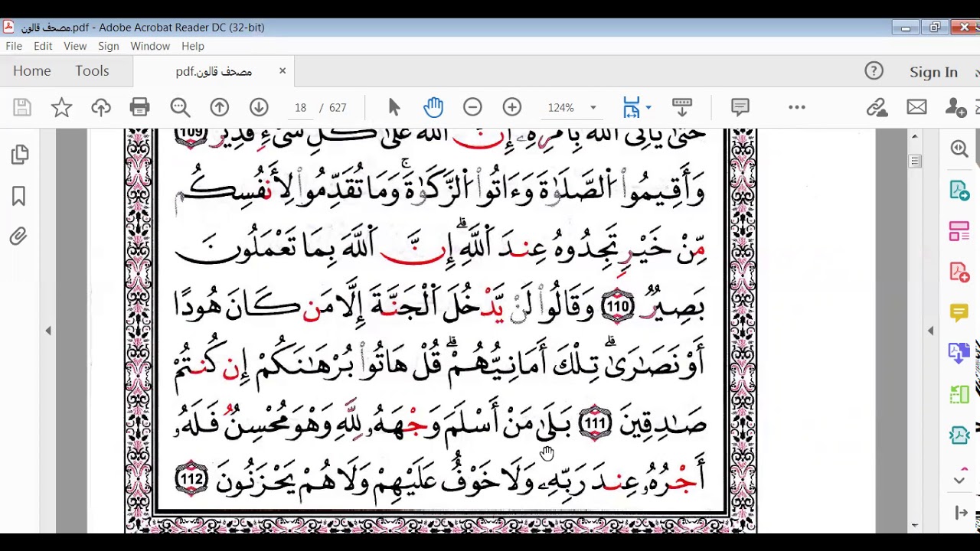Add a comment note
Screen dimensions: 980x551
[x=740, y=107]
